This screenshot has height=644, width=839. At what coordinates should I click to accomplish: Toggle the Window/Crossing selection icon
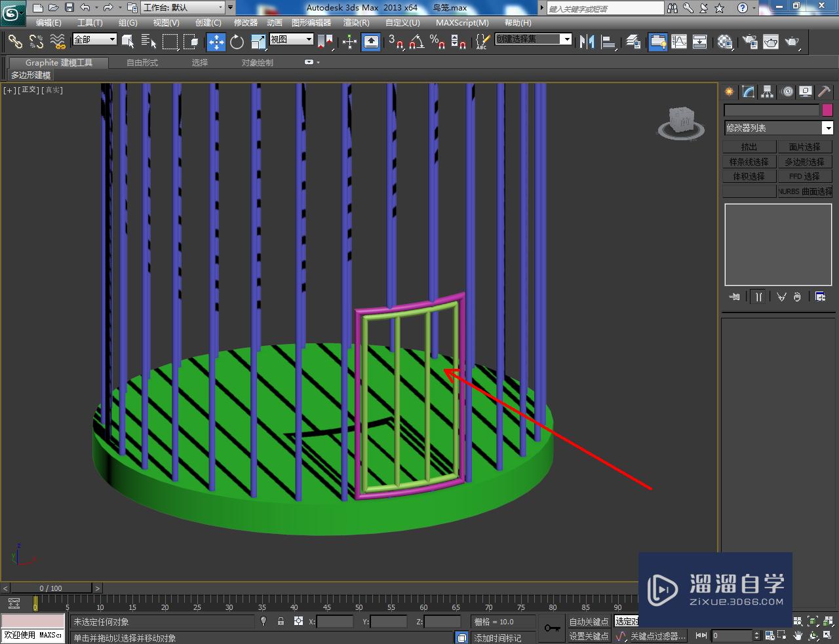tap(191, 42)
